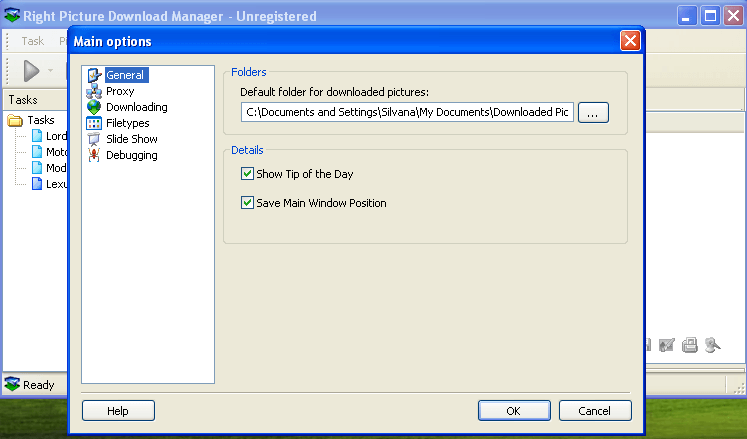
Task: Click the Slide Show projector screen icon
Action: tap(94, 139)
